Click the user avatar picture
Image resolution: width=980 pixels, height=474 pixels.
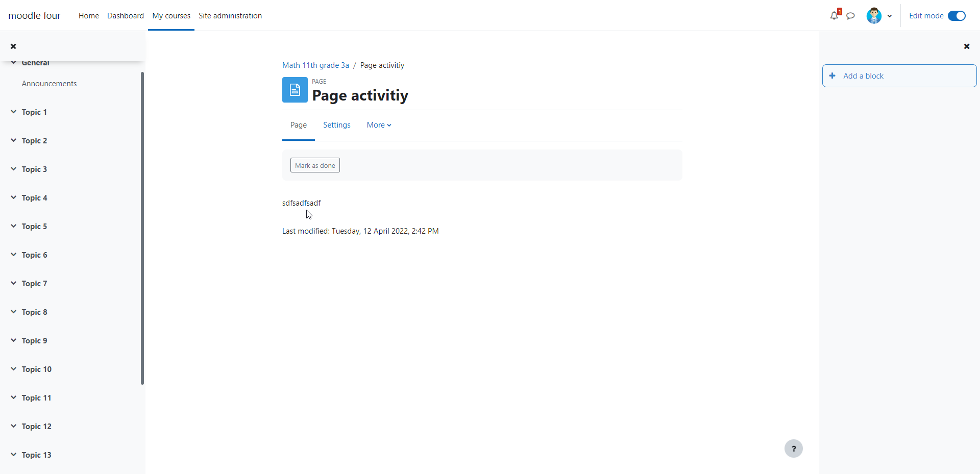[874, 16]
